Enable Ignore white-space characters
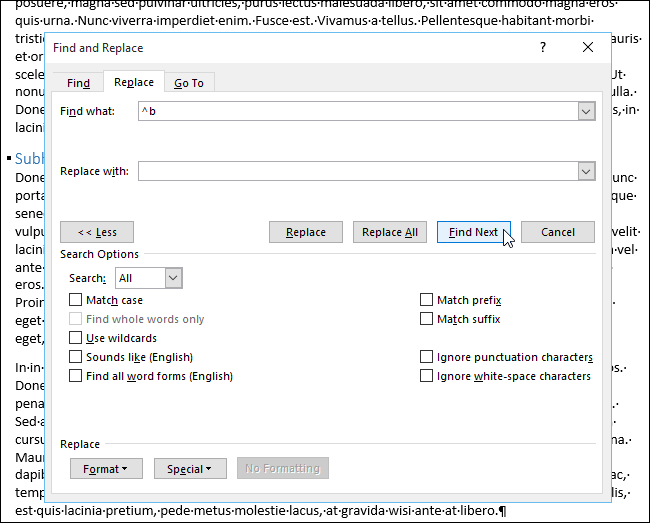This screenshot has width=650, height=523. click(x=427, y=376)
